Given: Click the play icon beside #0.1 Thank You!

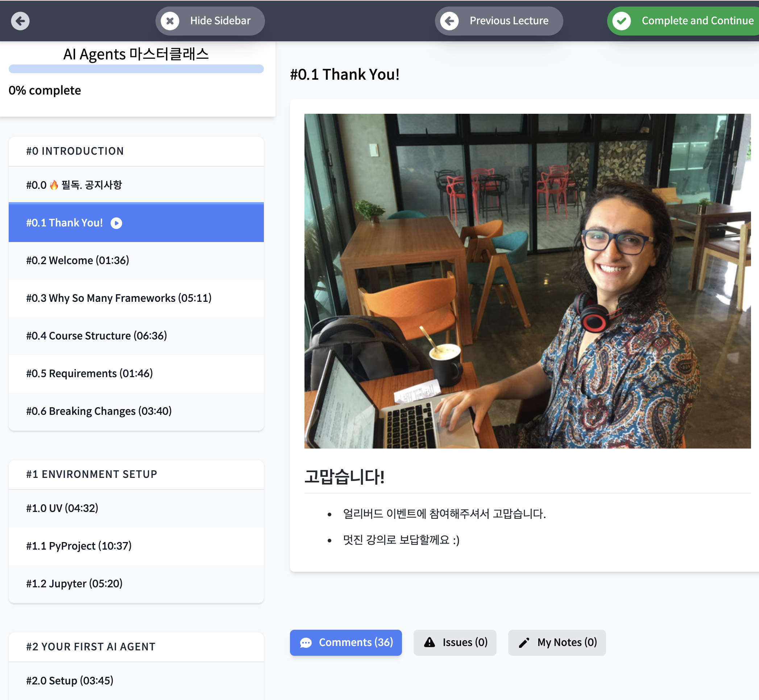Looking at the screenshot, I should point(116,223).
